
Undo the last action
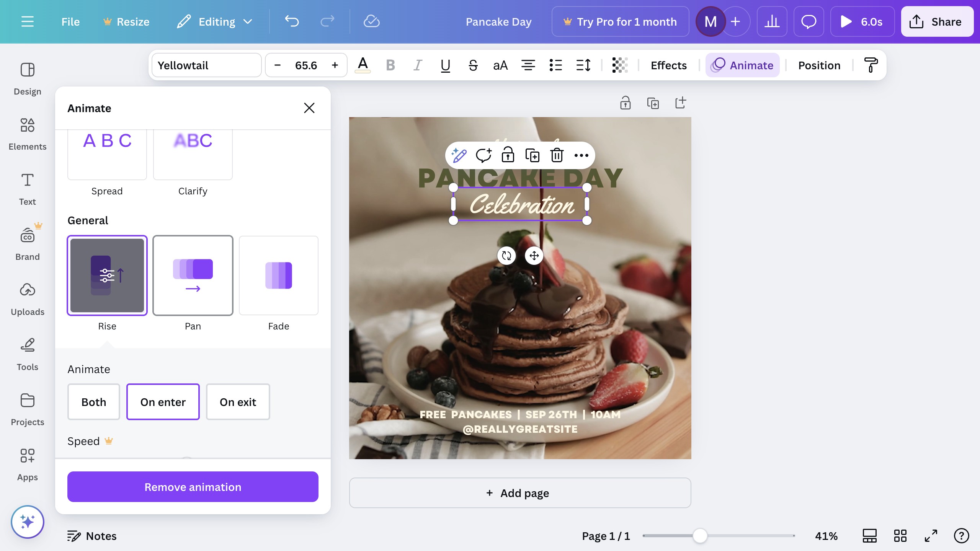pyautogui.click(x=292, y=22)
